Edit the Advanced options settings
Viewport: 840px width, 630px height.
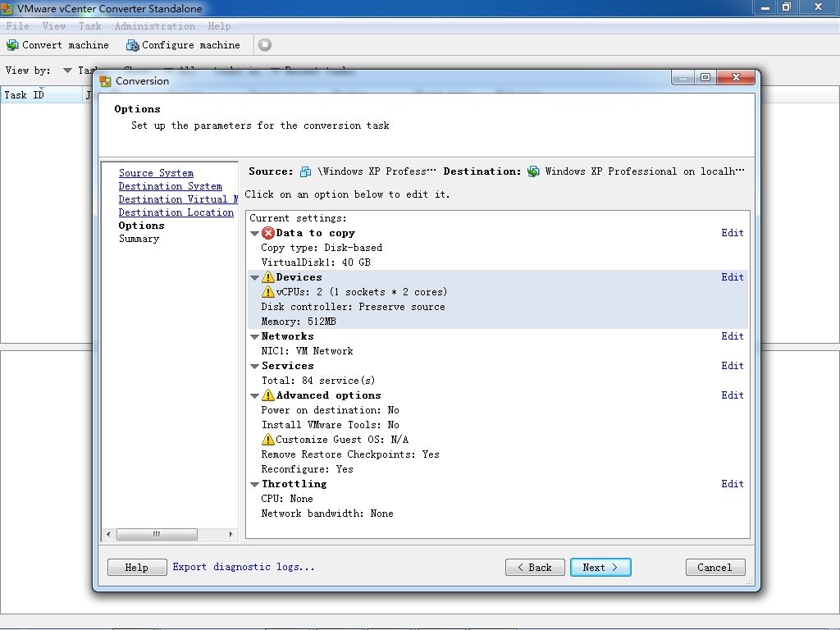click(x=733, y=395)
